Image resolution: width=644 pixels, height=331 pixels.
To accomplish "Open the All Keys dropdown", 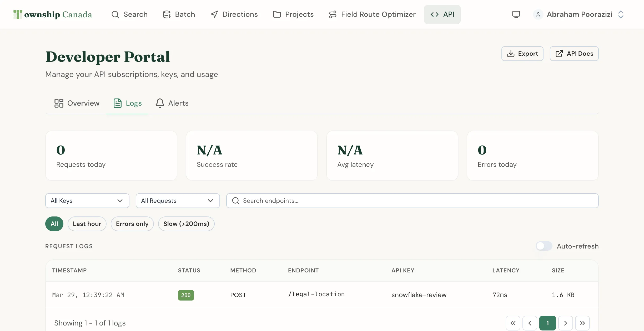I will 87,201.
